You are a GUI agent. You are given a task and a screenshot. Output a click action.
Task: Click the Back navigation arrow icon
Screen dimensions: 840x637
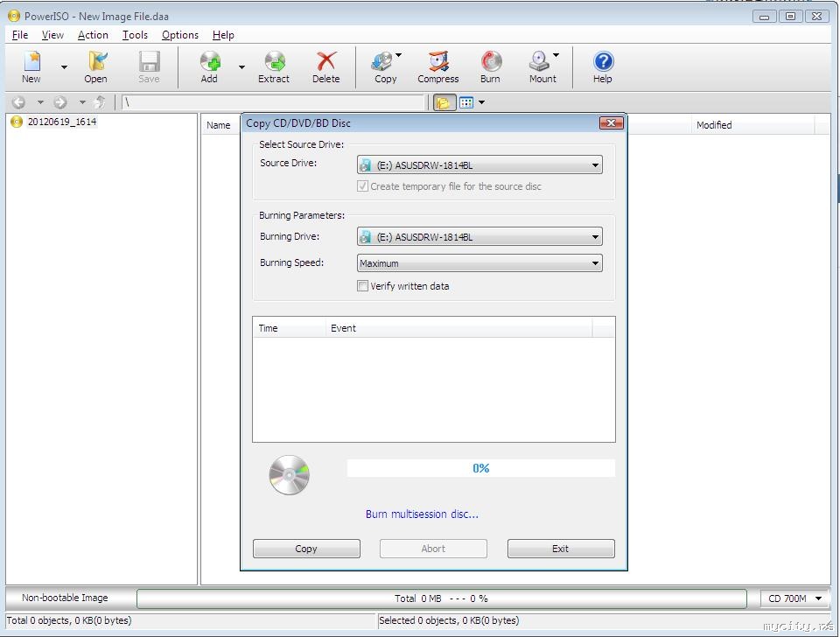[x=18, y=101]
